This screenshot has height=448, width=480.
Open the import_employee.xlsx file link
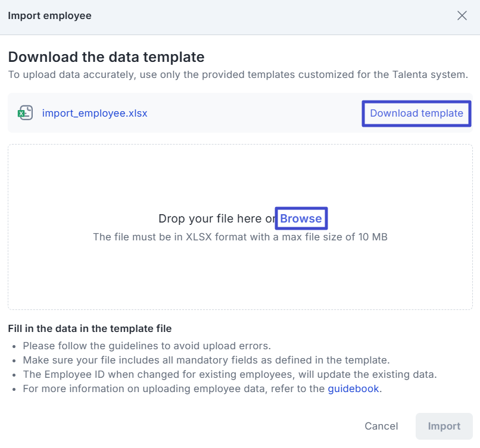tap(95, 113)
